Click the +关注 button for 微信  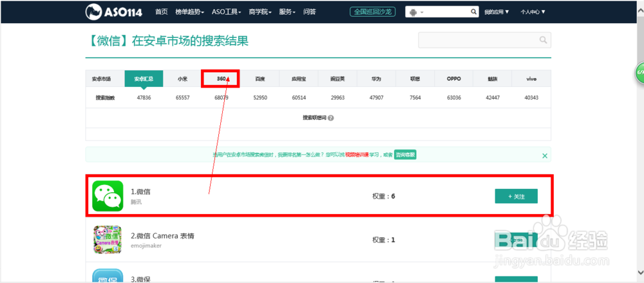point(516,196)
